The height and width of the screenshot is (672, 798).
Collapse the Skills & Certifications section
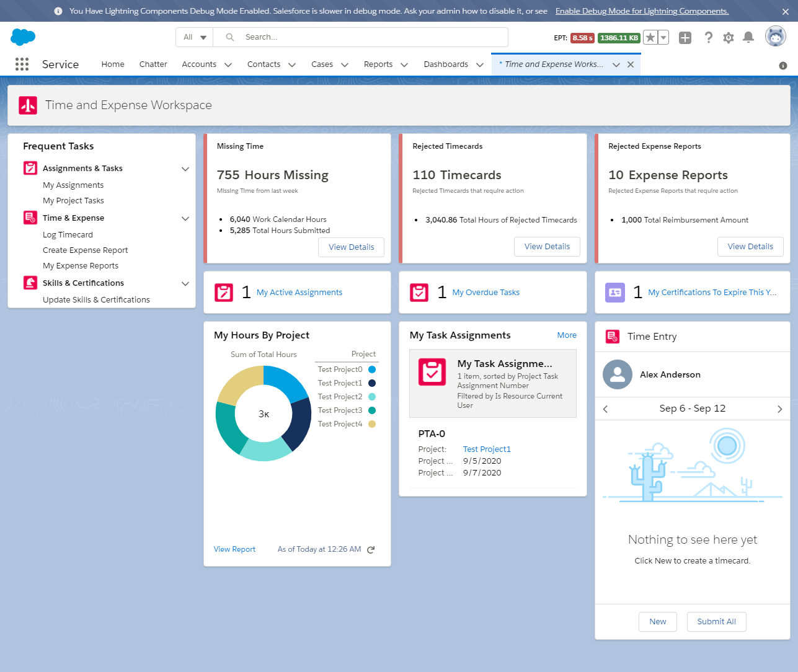185,283
